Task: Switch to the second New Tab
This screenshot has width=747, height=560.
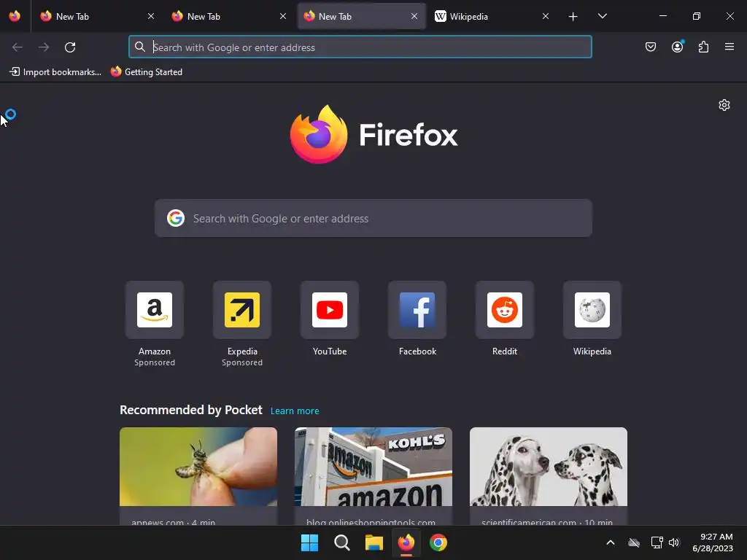Action: [229, 16]
